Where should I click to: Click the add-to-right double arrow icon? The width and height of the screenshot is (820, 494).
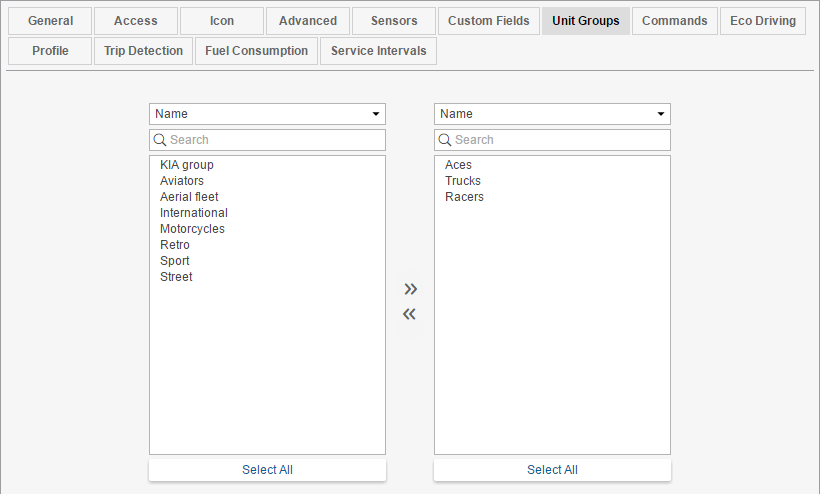[x=410, y=290]
